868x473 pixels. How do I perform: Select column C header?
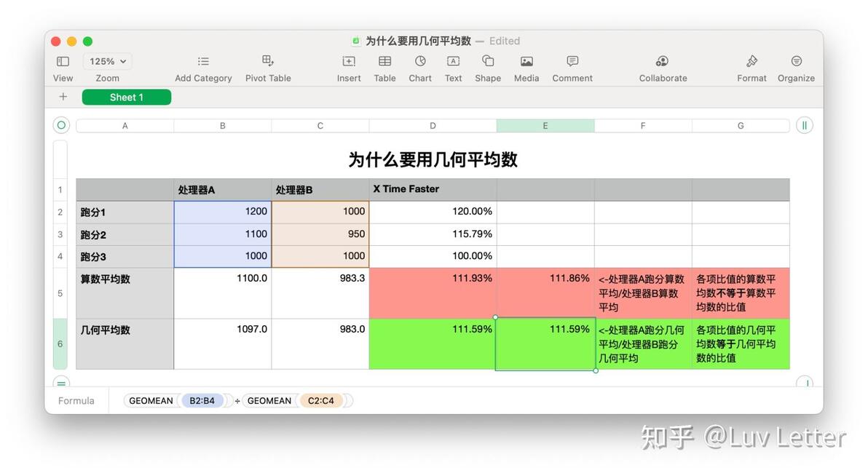320,126
